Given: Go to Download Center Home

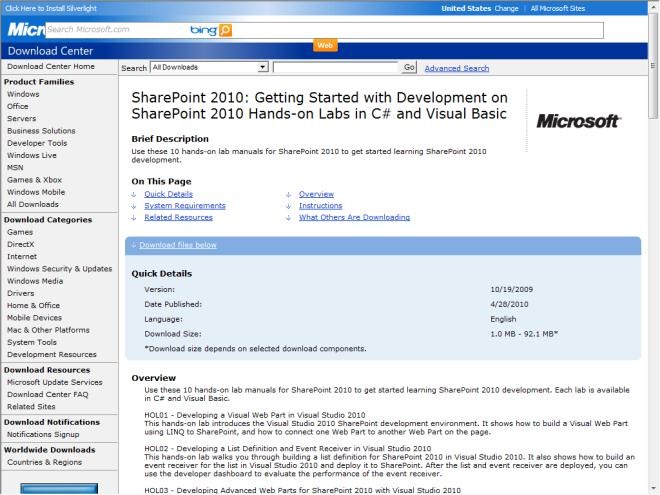Looking at the screenshot, I should click(x=51, y=67).
